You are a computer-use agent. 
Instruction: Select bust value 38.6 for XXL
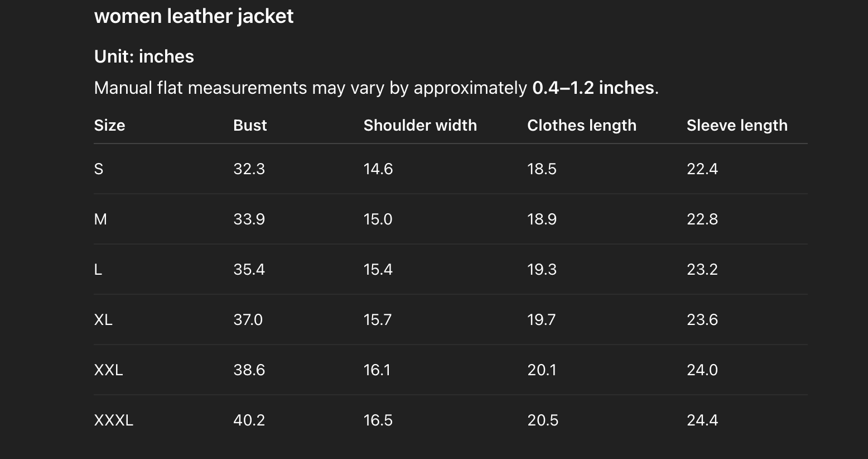pos(249,370)
